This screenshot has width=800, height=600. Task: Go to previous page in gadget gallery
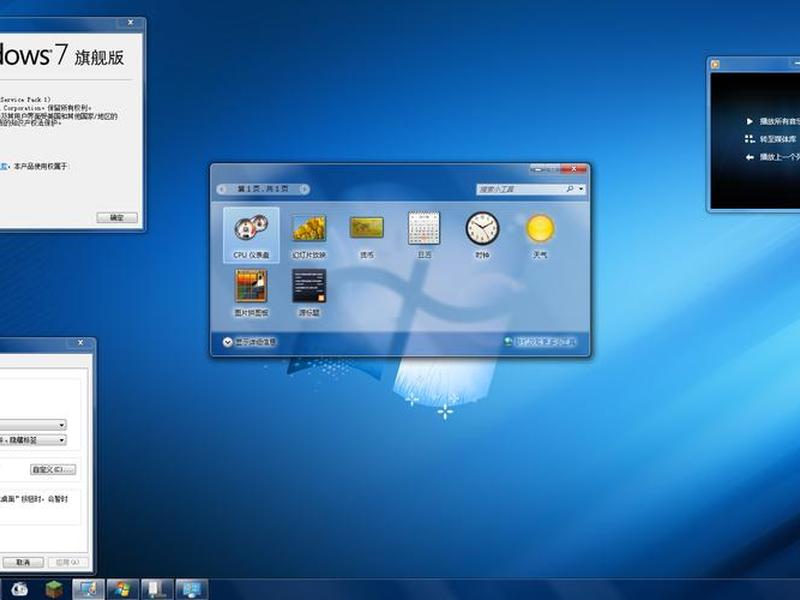click(x=222, y=189)
